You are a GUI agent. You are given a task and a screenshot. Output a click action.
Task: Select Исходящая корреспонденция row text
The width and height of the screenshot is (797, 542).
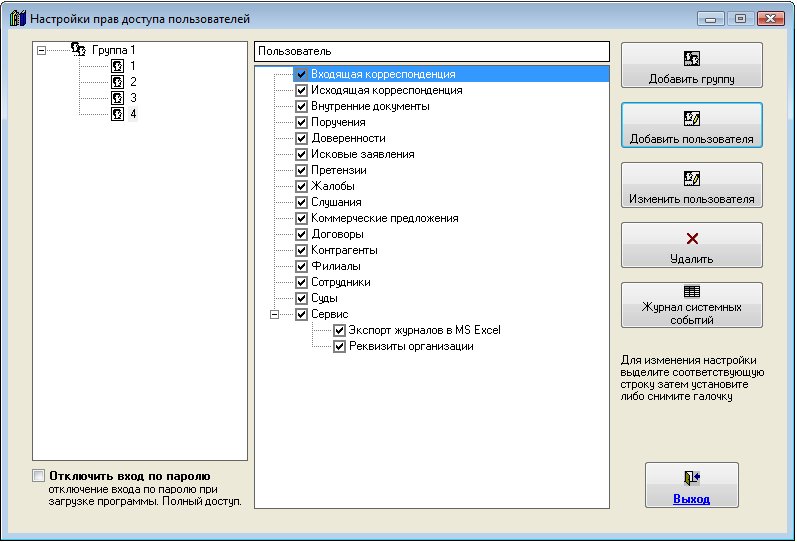point(387,91)
